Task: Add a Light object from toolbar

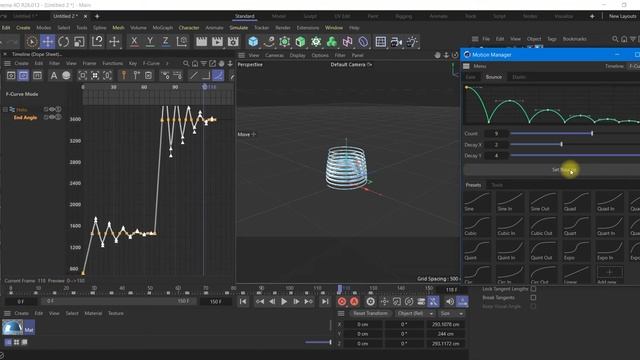Action: coord(412,42)
